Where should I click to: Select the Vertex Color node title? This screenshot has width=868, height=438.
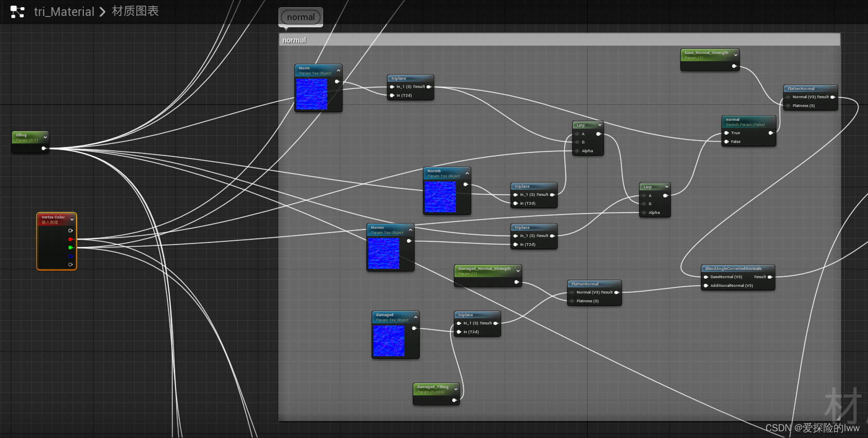pos(53,217)
